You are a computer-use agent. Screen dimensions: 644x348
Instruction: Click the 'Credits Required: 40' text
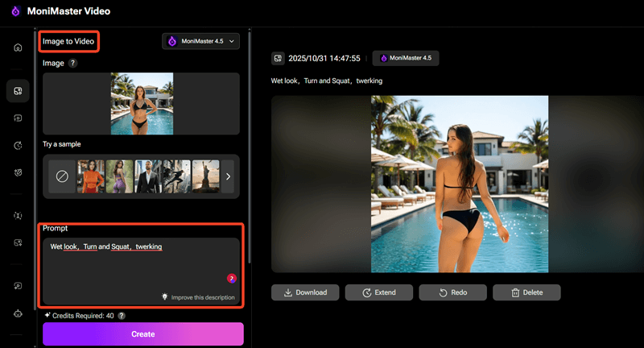pos(83,316)
